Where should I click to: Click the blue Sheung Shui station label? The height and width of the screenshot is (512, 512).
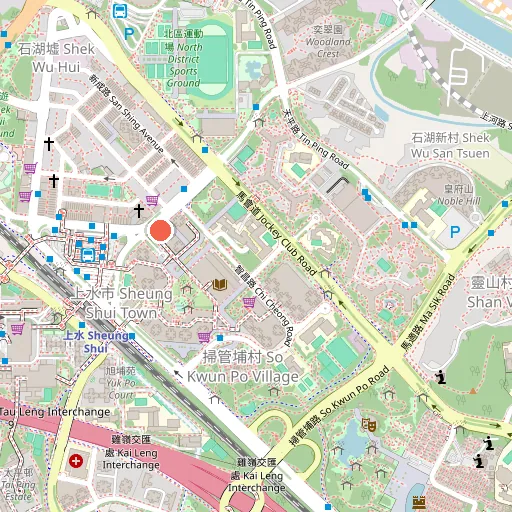click(96, 342)
